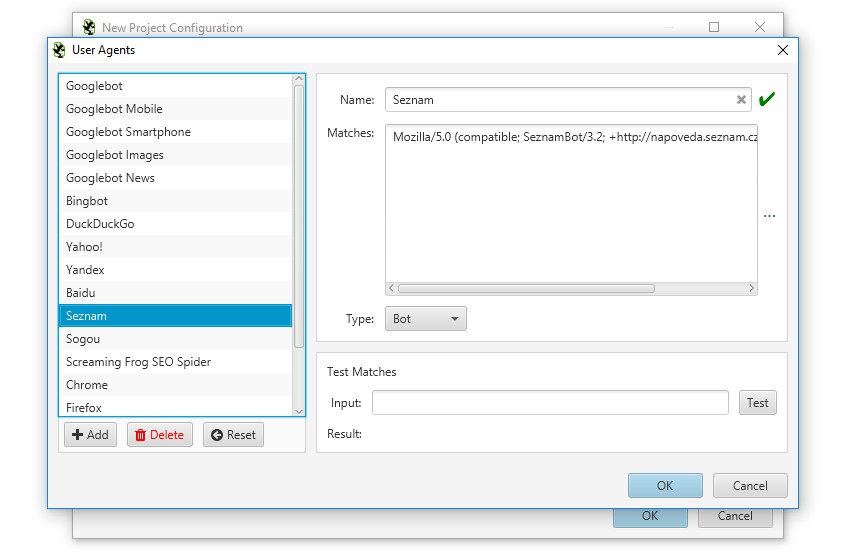Viewport: 850px width, 553px height.
Task: Select Chrome in the list
Action: [175, 384]
